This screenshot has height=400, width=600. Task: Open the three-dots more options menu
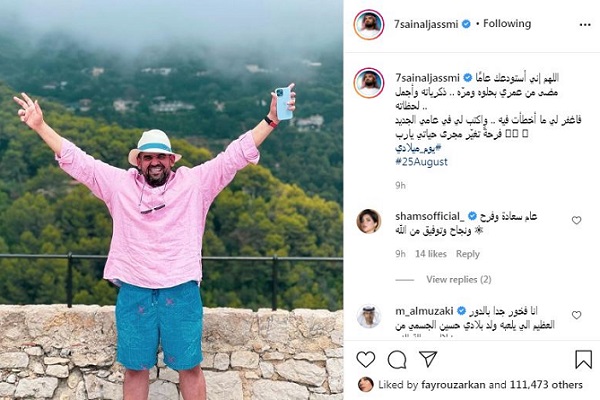tap(585, 25)
